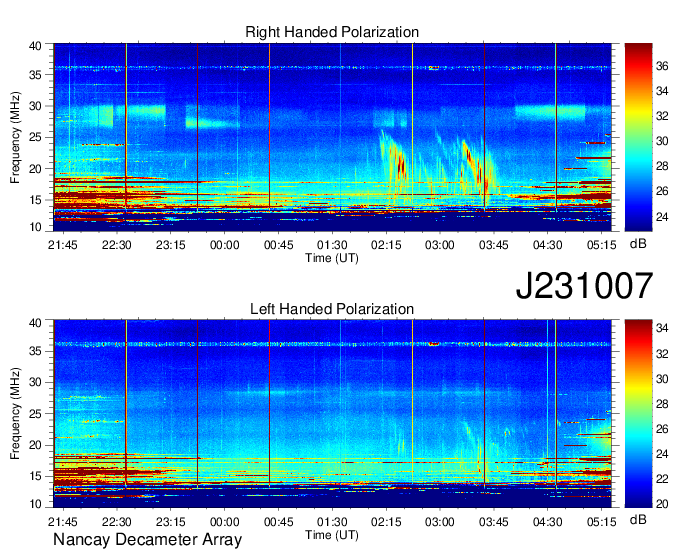
Task: Click the 20 dB label on lower color bar
Action: coord(662,504)
